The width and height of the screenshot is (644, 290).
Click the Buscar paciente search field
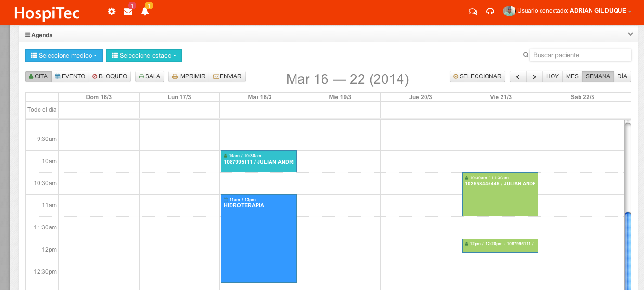tap(580, 55)
